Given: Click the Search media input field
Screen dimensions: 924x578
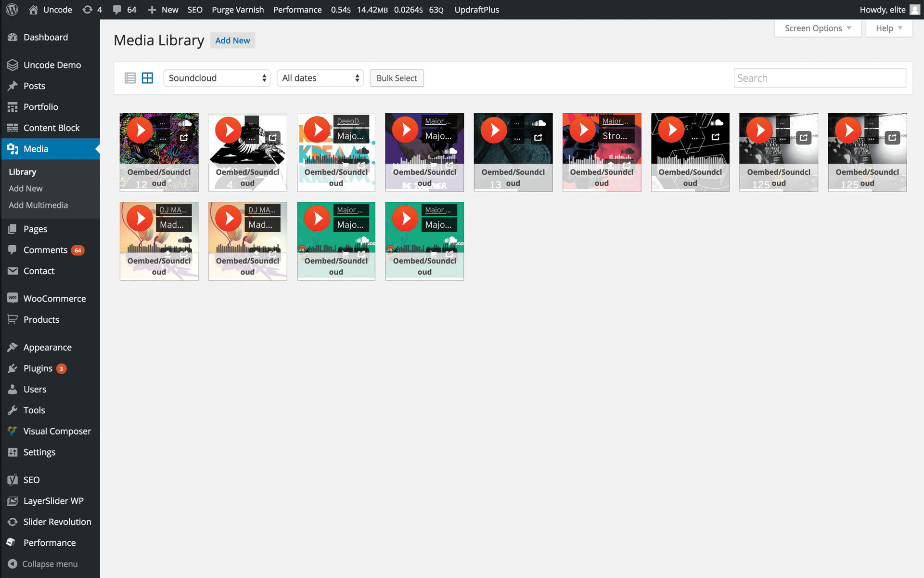Looking at the screenshot, I should pos(820,78).
